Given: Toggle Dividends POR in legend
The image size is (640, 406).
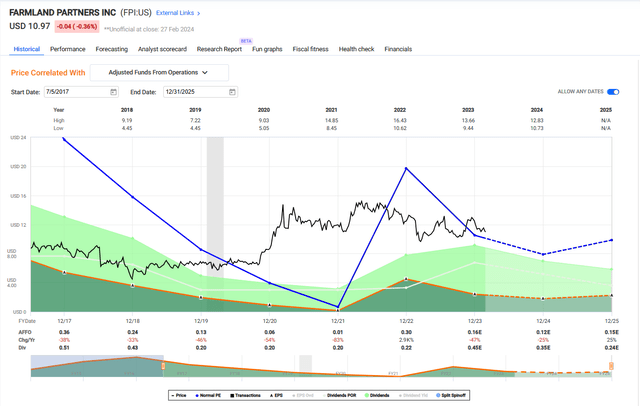Looking at the screenshot, I should point(340,395).
